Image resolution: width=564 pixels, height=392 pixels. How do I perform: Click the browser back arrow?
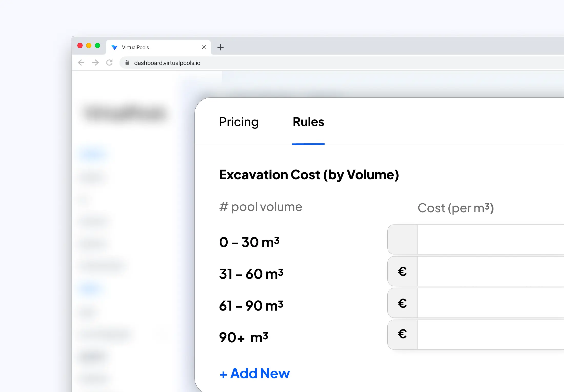click(81, 63)
